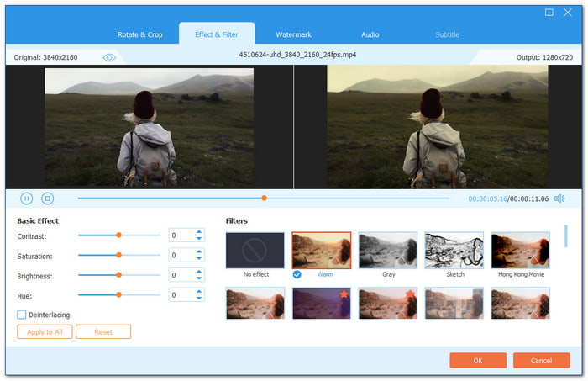Viewport: 588px width, 381px height.
Task: Select the No effect filter
Action: pos(255,251)
